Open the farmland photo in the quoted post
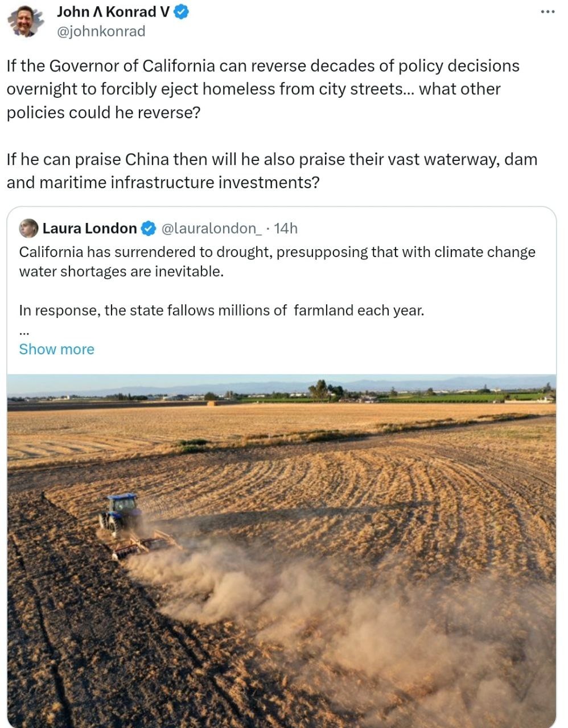This screenshot has width=568, height=728. [x=282, y=551]
